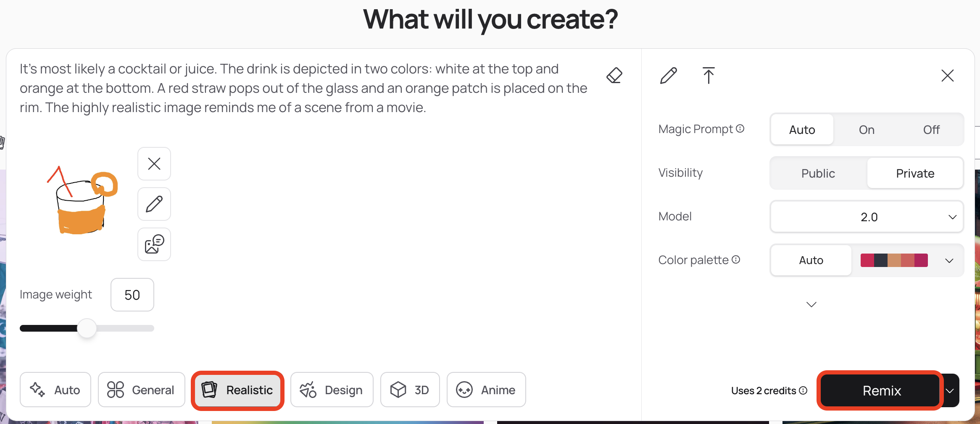Screen dimensions: 980x424
Task: Choose the General style button
Action: pyautogui.click(x=142, y=390)
